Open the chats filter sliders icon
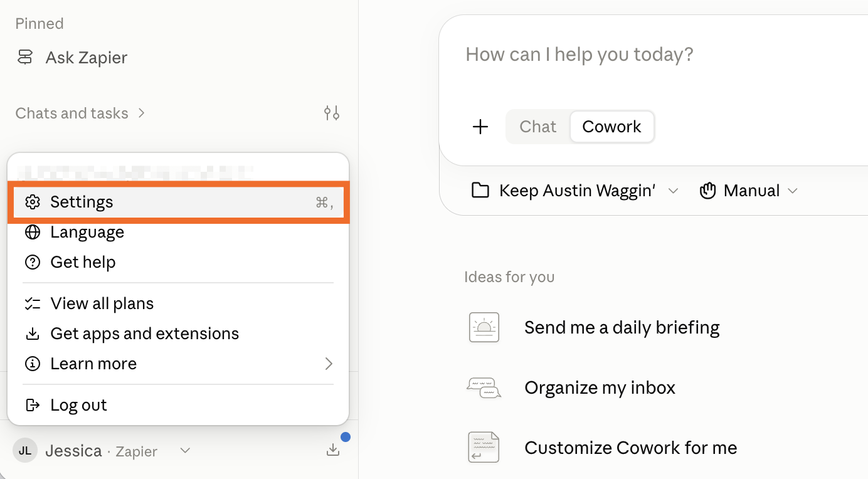This screenshot has width=868, height=479. click(x=332, y=113)
